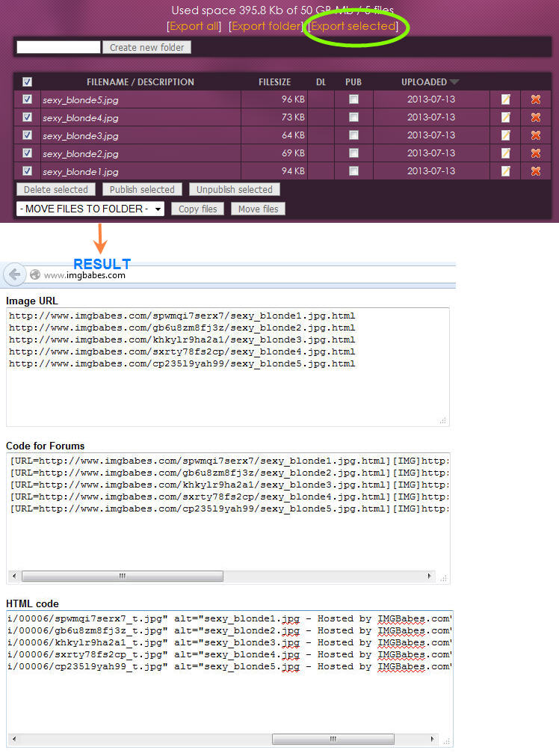Open the MOVE FILES TO FOLDER dropdown
Screen dimensions: 559x756
[90, 209]
